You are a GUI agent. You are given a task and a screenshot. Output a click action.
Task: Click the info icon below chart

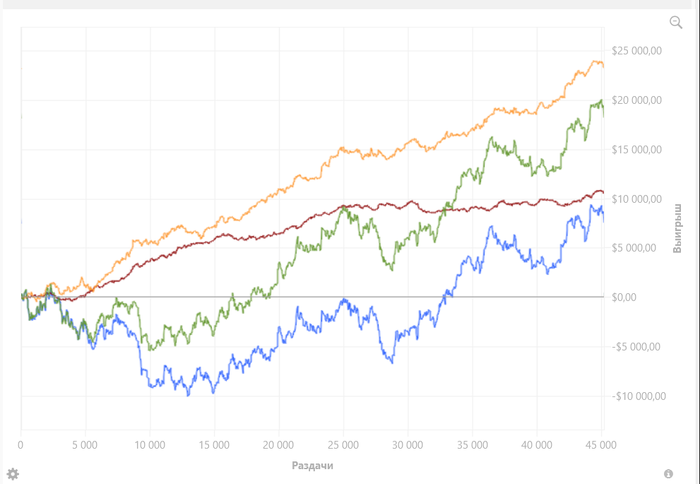668,473
